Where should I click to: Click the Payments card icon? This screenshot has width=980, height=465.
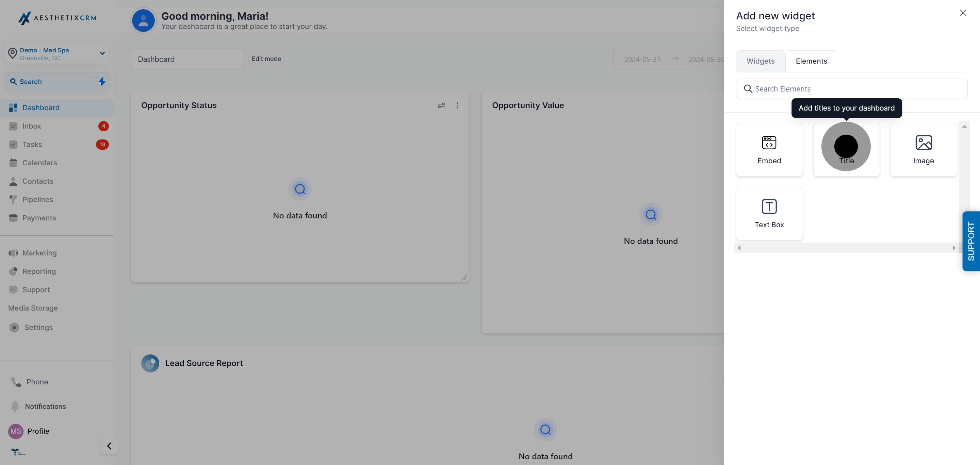13,218
